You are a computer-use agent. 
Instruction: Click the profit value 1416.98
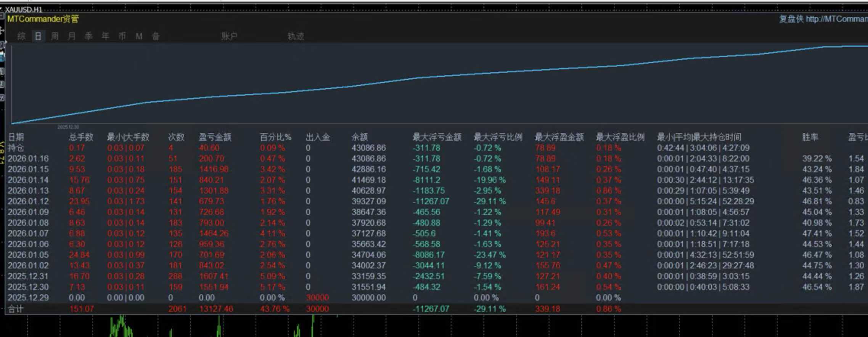coord(214,169)
